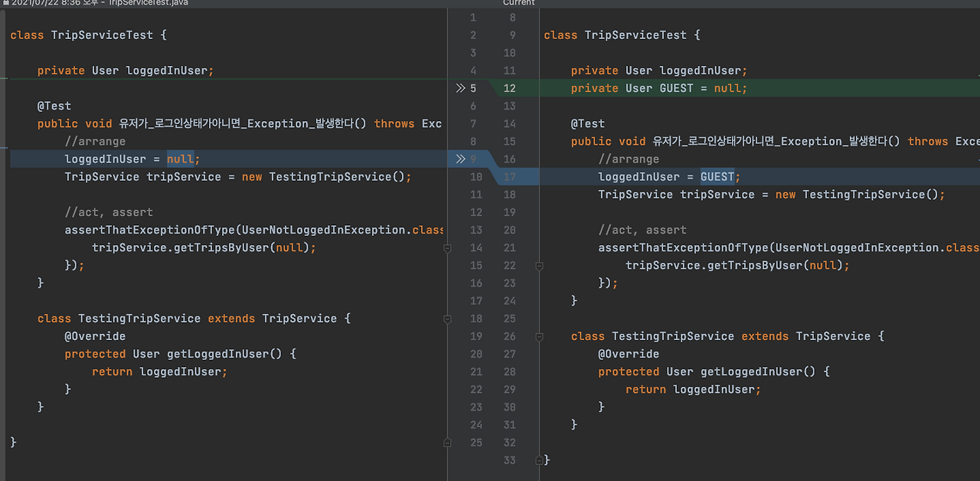The width and height of the screenshot is (980, 481).
Task: Click '//arrange' comment in left pane
Action: coord(95,142)
